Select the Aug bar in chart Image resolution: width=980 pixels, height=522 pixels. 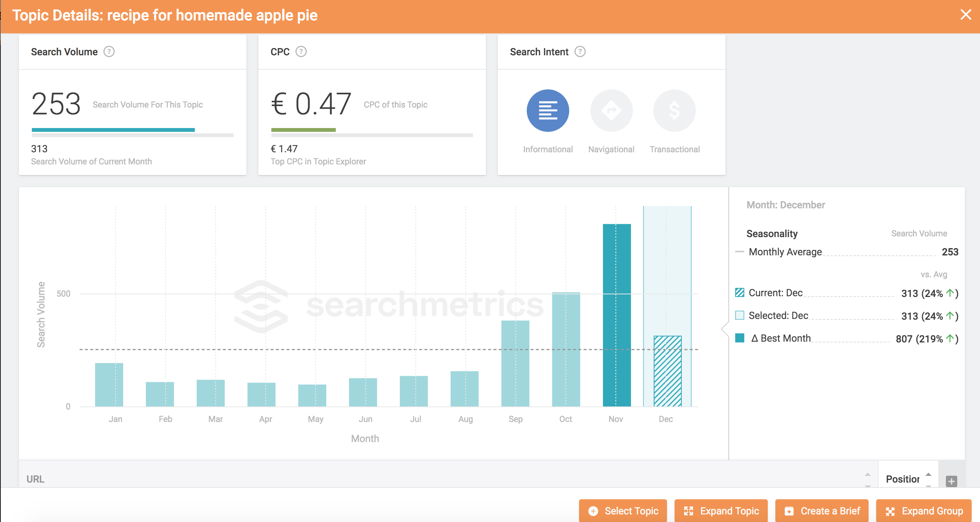pos(465,389)
